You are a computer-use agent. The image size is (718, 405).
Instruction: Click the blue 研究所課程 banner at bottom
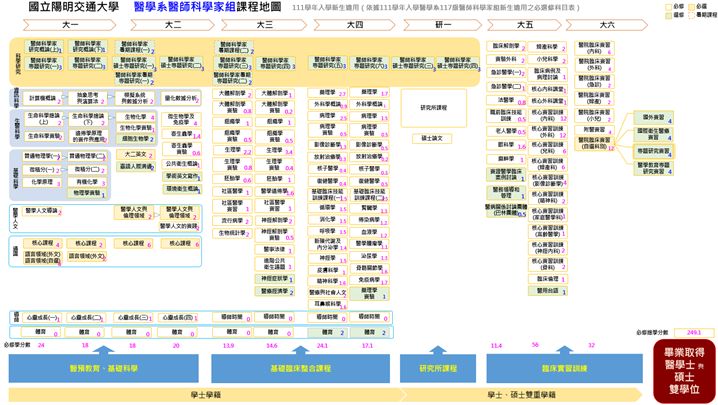[438, 368]
